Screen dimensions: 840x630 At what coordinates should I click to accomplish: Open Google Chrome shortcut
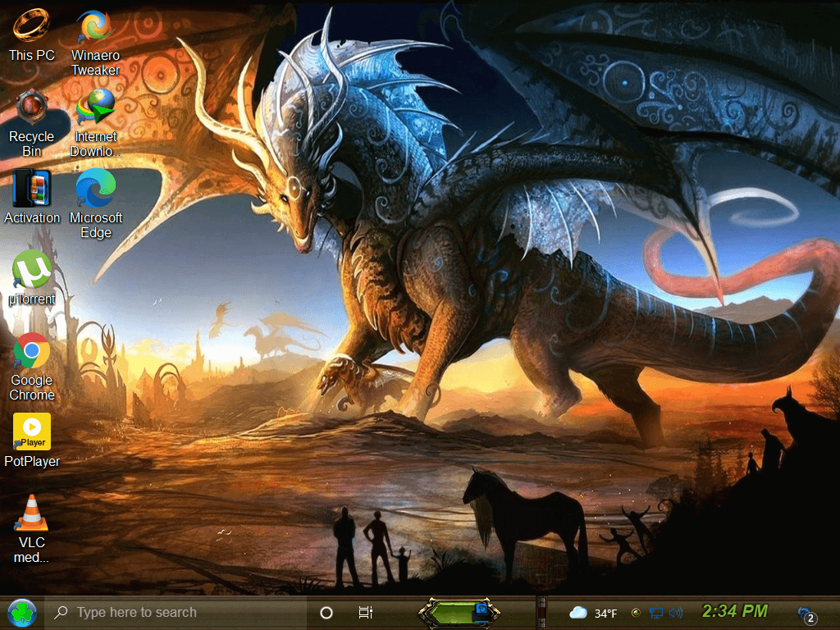tap(32, 367)
